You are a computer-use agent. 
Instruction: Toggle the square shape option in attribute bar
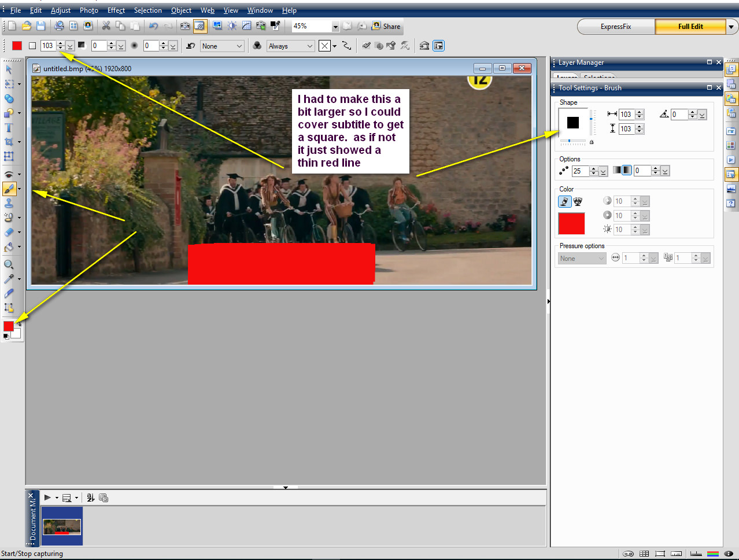[32, 46]
